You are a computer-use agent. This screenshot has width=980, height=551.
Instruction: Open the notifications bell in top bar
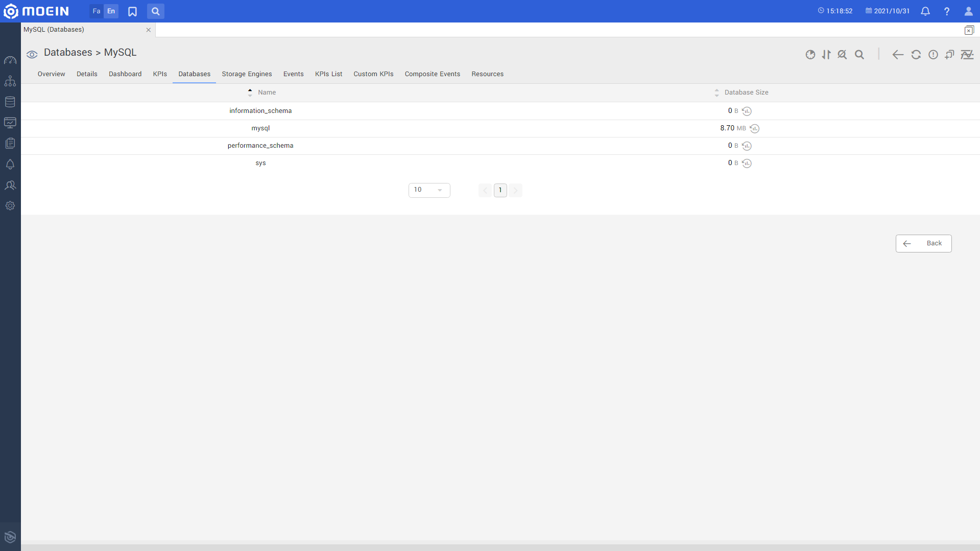925,11
